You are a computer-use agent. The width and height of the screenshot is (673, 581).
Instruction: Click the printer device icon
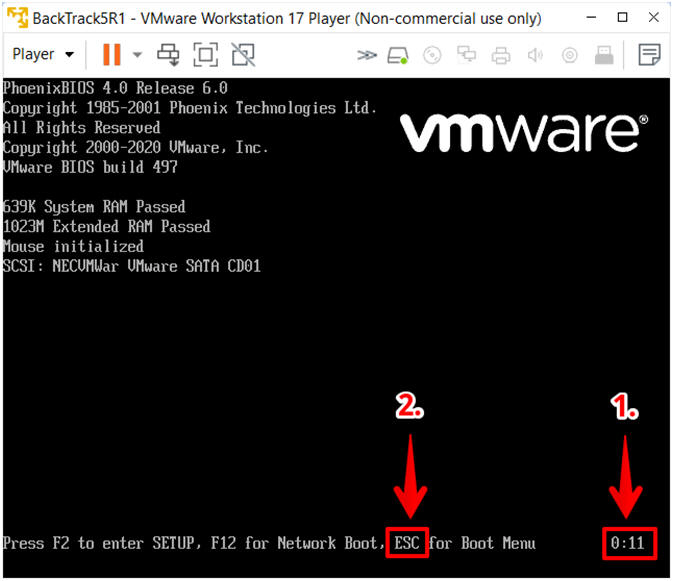pos(501,55)
